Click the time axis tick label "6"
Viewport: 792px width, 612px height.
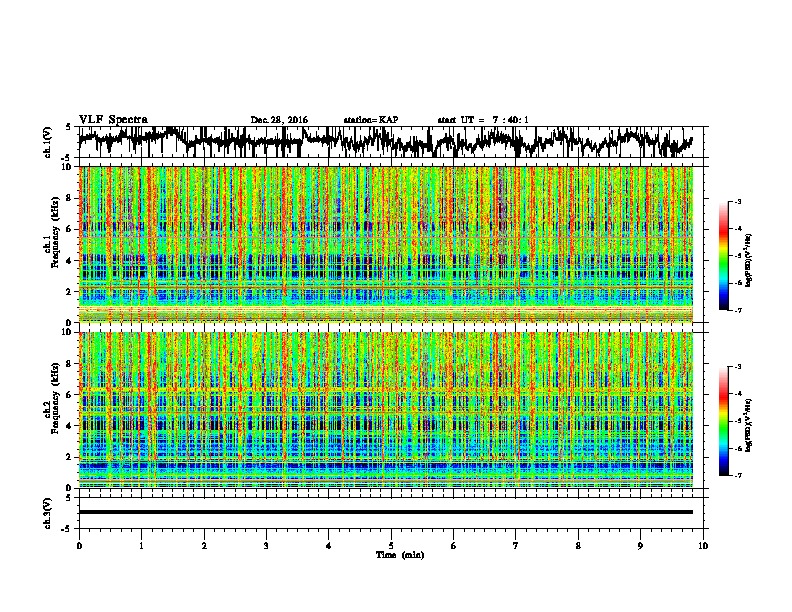[454, 546]
